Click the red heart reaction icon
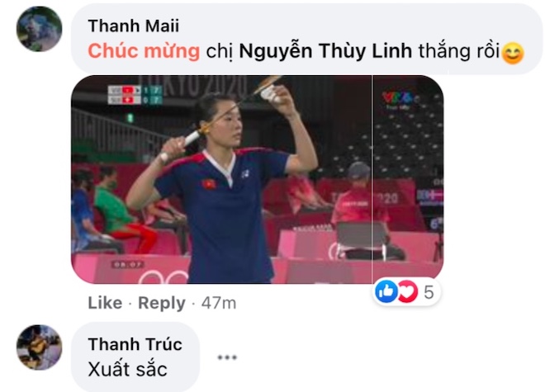545x392 pixels. point(407,291)
